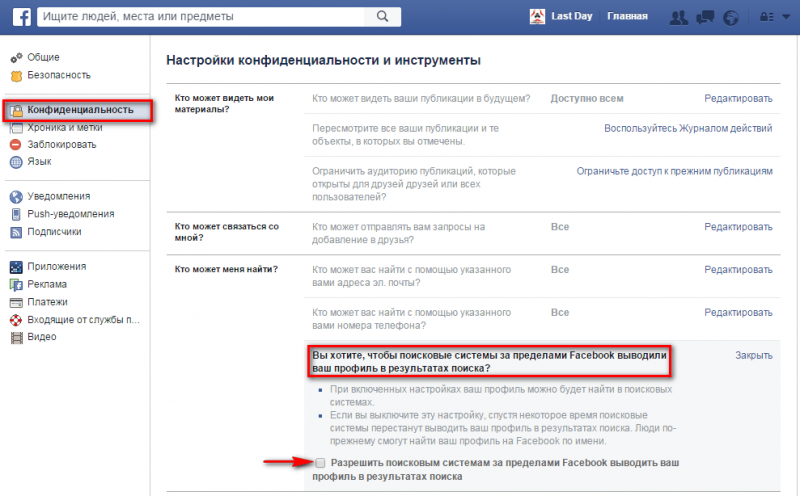Click the red block icon next to Заблокировать

(16, 144)
